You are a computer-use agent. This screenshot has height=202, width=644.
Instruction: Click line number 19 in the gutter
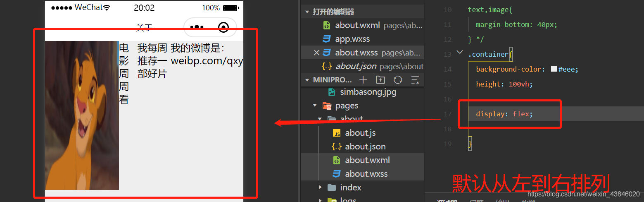point(447,144)
